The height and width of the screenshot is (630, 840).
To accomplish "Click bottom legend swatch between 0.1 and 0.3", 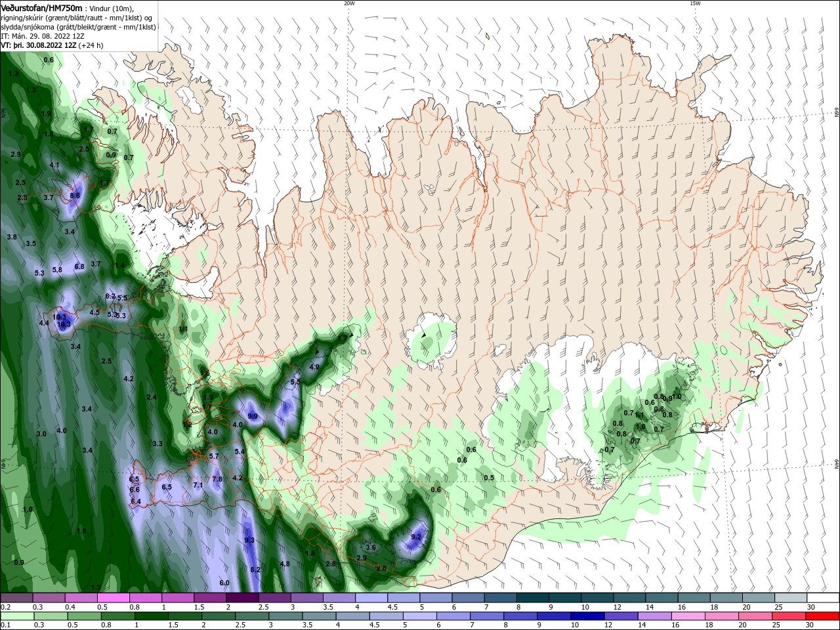I will [x=17, y=616].
